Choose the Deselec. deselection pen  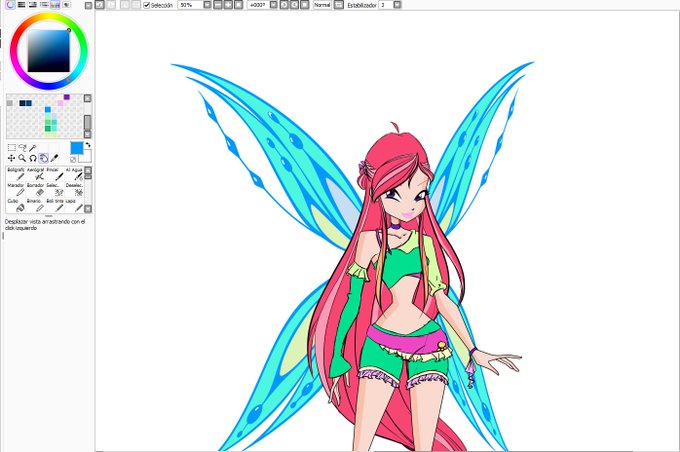point(74,190)
